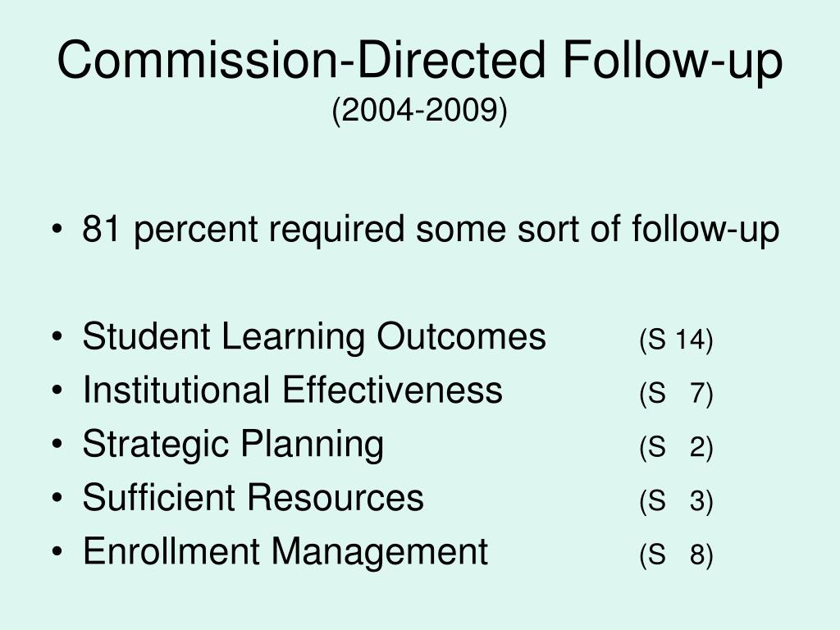Image resolution: width=840 pixels, height=630 pixels.
Task: Click bullet point before Student Learning Outcomes
Action: coord(57,337)
